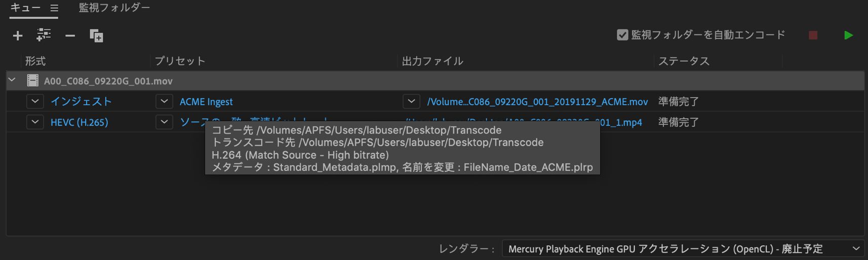
Task: Click the add output settings icon
Action: pos(44,35)
